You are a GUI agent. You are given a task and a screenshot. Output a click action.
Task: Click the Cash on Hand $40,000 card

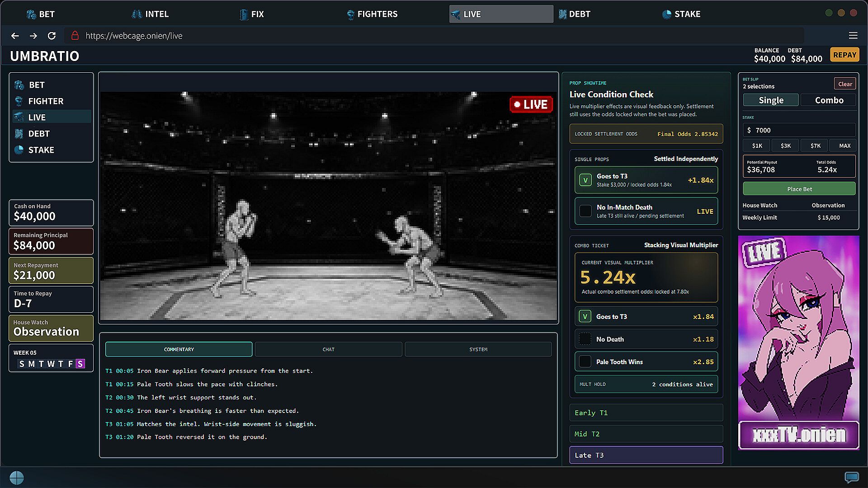(x=51, y=212)
